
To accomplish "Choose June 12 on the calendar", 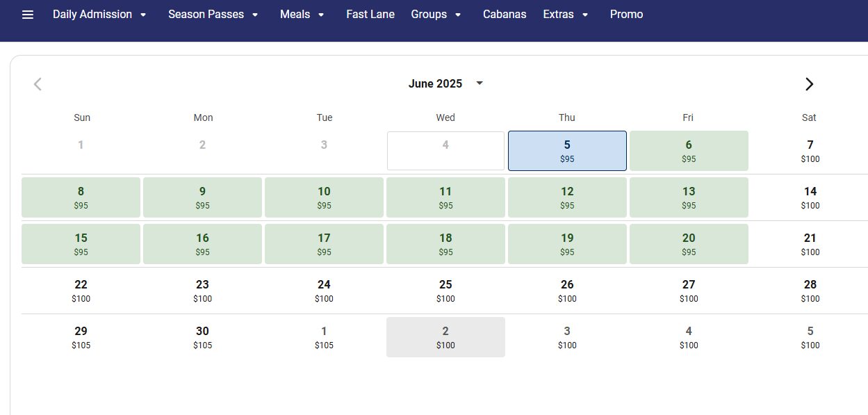I will (567, 197).
